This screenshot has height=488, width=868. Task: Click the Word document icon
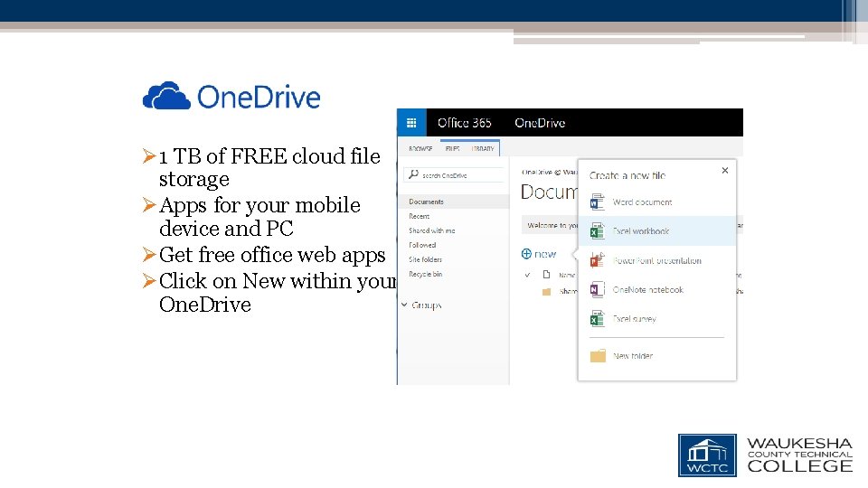pos(598,202)
